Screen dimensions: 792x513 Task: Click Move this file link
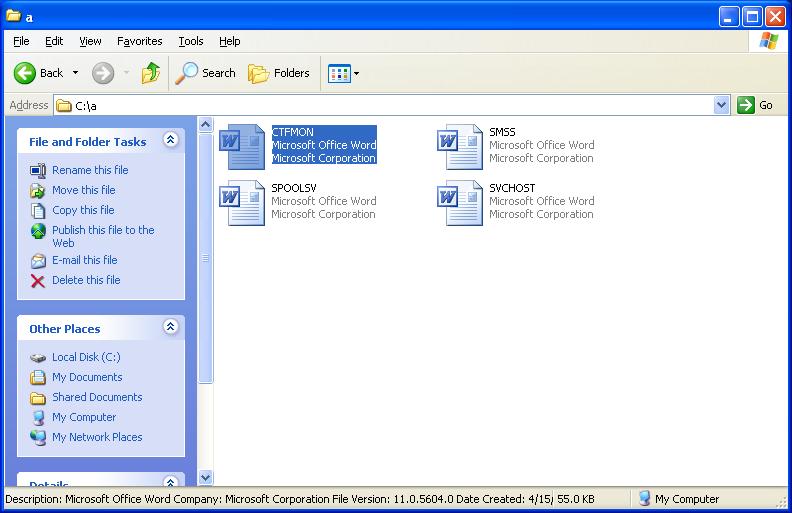[x=84, y=190]
